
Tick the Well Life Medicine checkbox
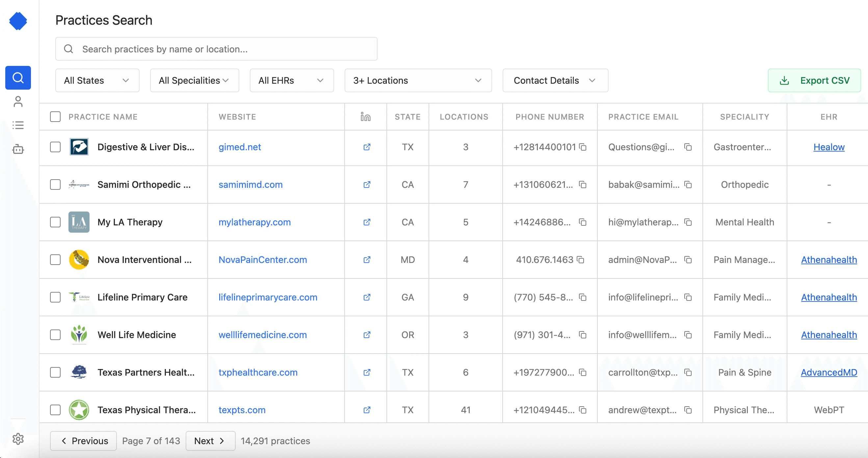[x=55, y=334]
